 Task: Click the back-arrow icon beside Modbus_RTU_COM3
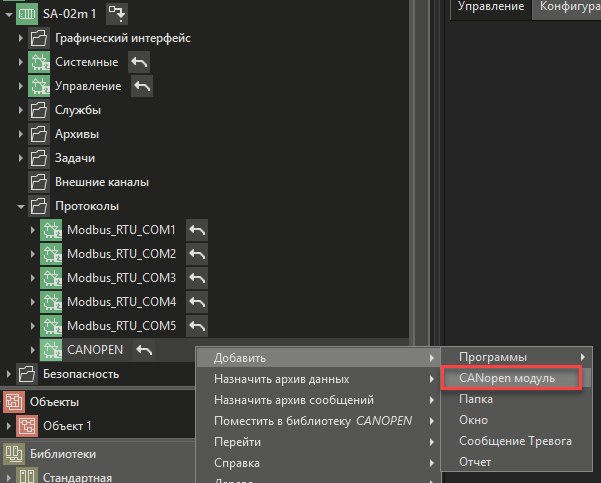point(197,278)
